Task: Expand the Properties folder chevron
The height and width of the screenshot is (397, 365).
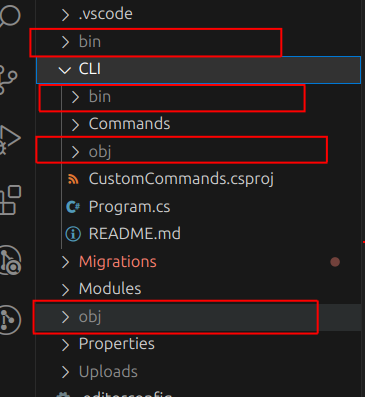Action: [x=65, y=345]
